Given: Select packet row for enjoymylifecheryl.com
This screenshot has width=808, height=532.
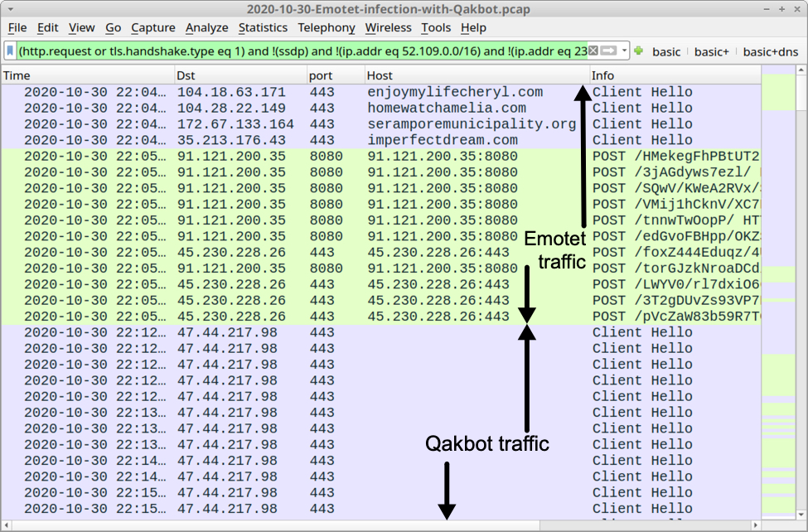Looking at the screenshot, I should pos(381,92).
